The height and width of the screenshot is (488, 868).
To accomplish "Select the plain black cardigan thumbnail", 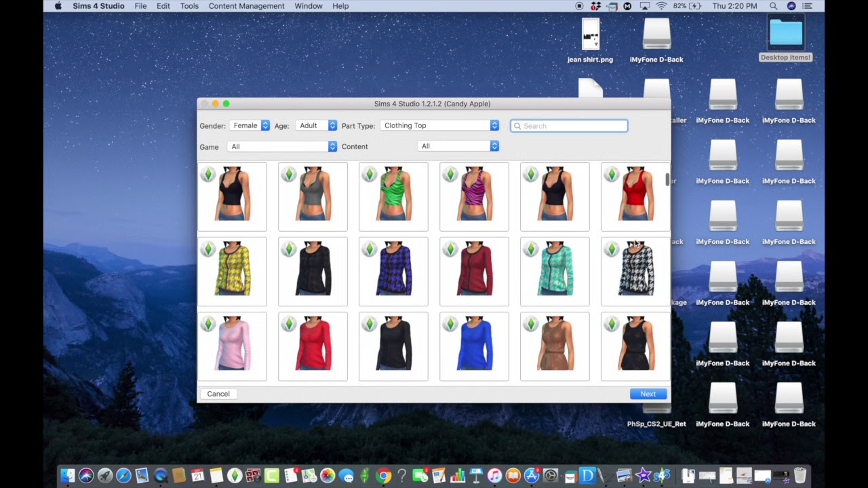I will 313,272.
